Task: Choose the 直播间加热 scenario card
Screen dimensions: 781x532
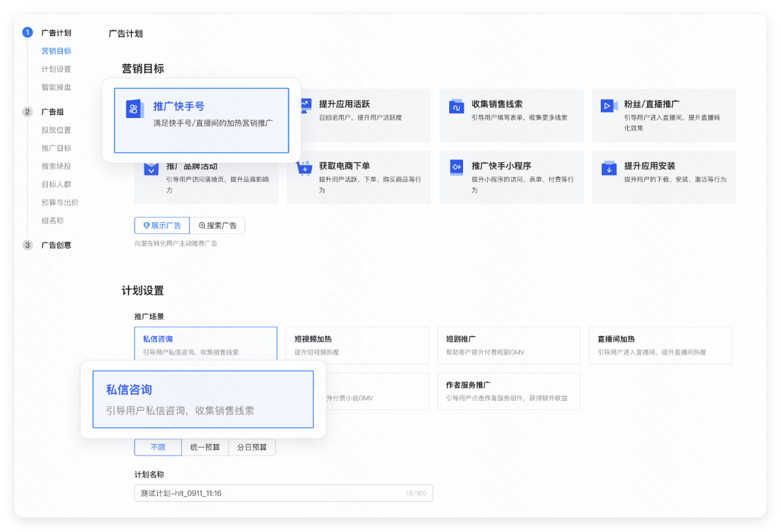Action: point(660,345)
